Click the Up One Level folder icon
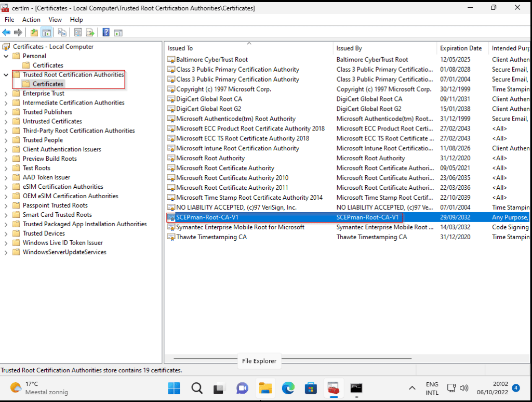 click(34, 32)
